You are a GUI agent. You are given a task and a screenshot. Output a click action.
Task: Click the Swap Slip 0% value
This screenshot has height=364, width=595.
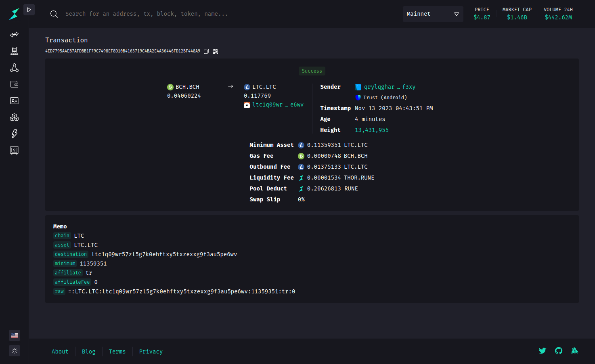[x=301, y=199]
